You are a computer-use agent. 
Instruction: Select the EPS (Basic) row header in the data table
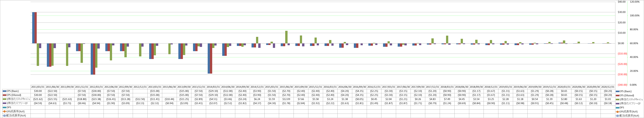tap(16, 91)
